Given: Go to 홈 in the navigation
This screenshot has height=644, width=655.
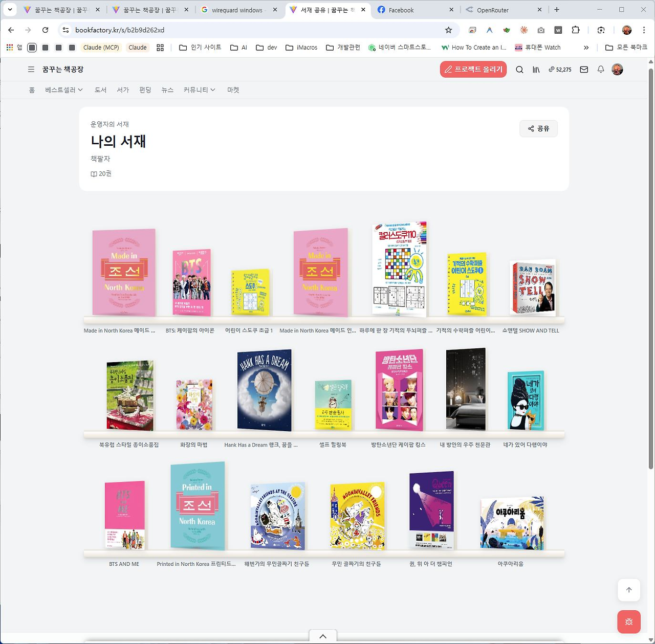Looking at the screenshot, I should click(32, 90).
